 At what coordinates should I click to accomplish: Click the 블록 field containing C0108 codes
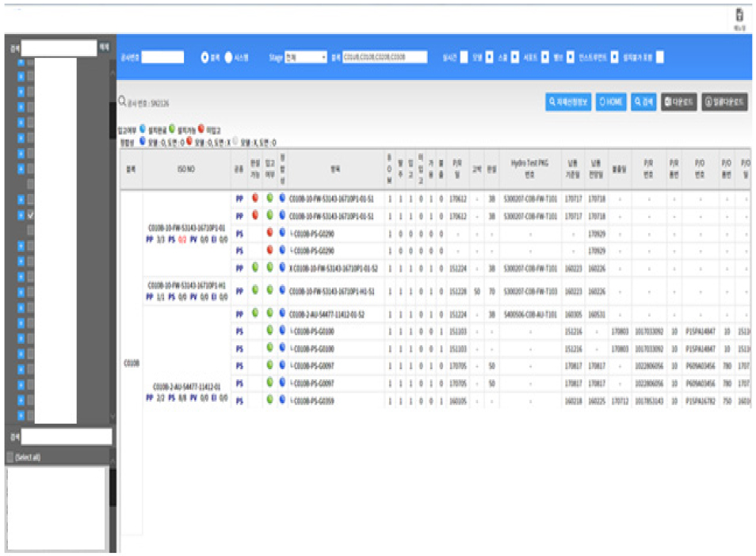click(x=385, y=57)
